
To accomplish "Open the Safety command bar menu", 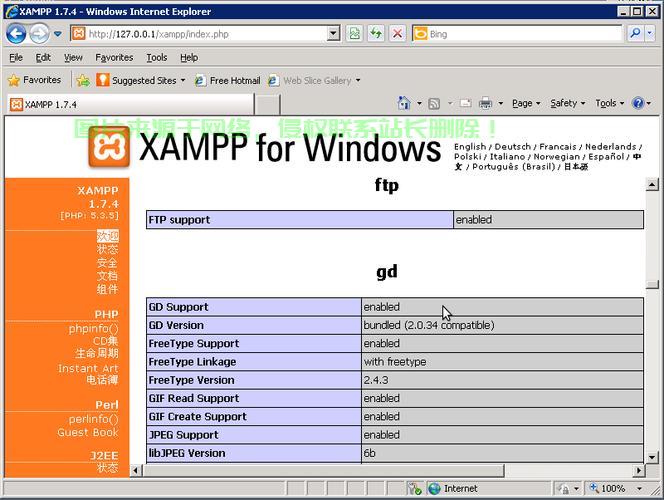I will [x=567, y=103].
